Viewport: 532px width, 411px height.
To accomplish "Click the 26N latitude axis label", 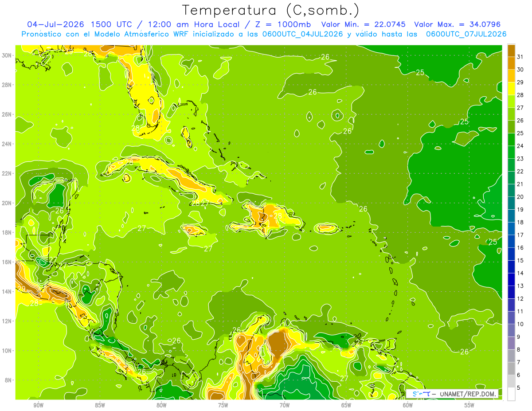I will [7, 114].
